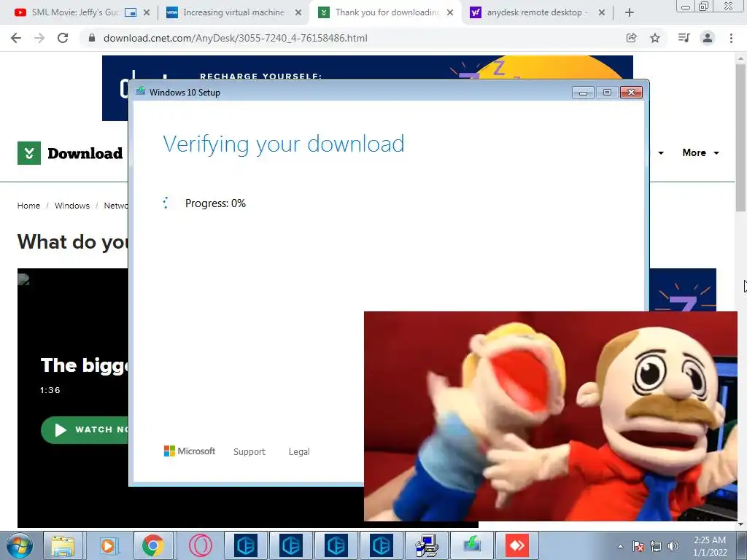Open the first blue VirtualBox-style taskbar icon
This screenshot has width=747, height=560.
[x=246, y=545]
